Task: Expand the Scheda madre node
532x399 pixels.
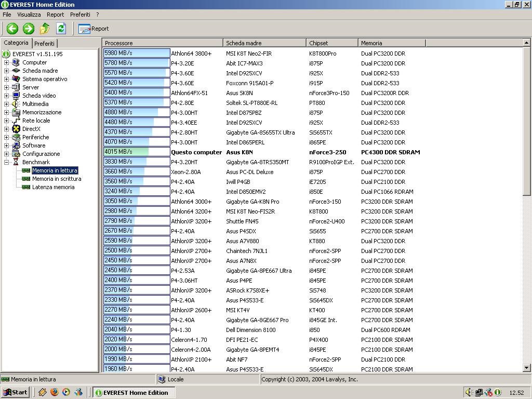Action: click(x=6, y=71)
